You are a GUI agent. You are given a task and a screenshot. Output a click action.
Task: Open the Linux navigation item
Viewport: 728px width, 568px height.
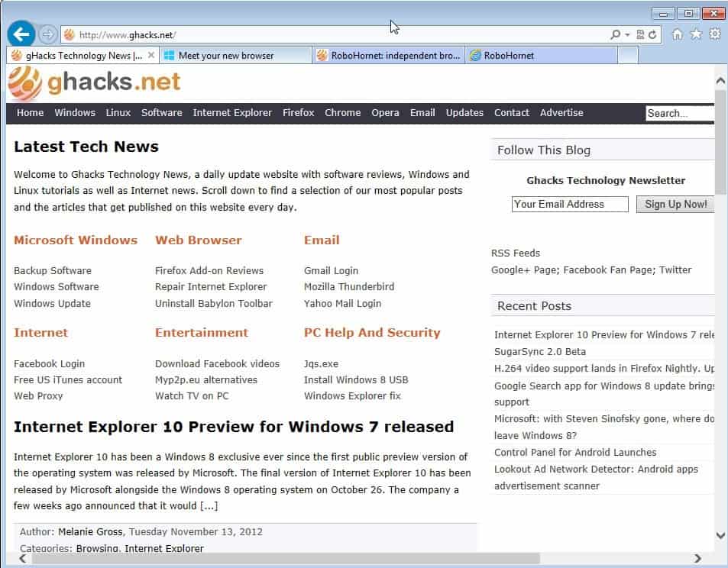pos(118,113)
